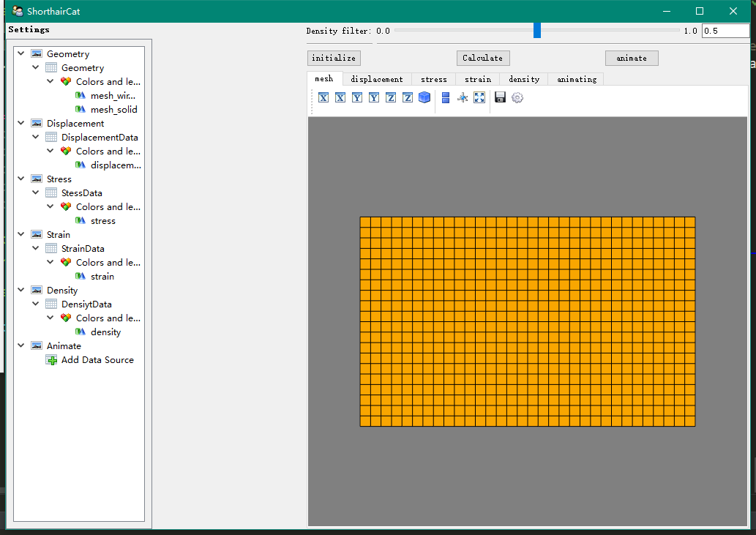Open scene settings with the gear icon

click(x=517, y=98)
